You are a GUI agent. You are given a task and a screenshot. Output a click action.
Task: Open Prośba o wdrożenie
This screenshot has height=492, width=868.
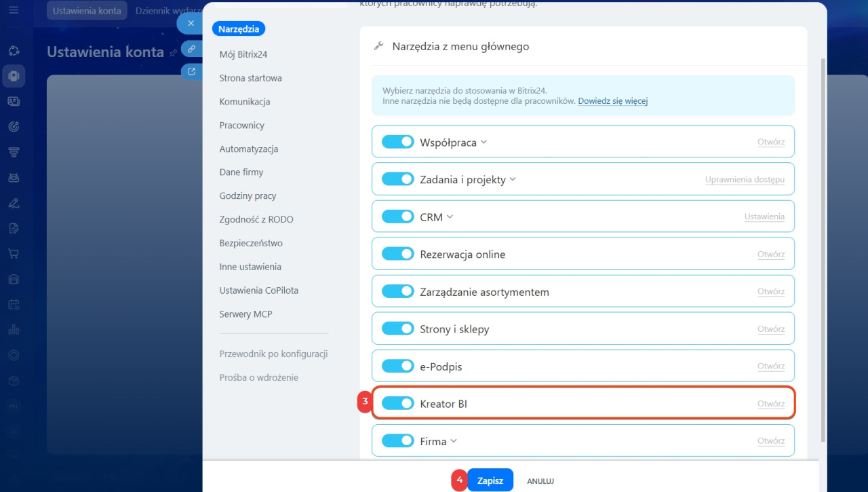259,378
